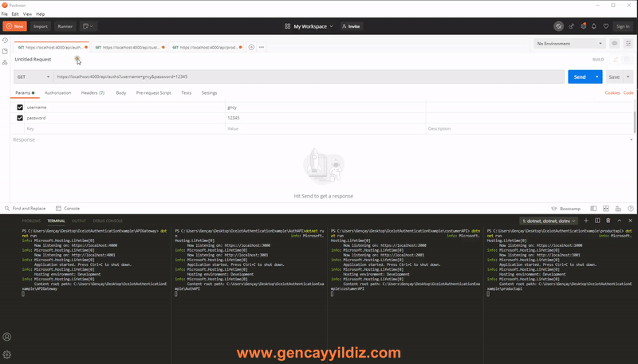Open the environment settings gear icon
Image resolution: width=638 pixels, height=364 pixels.
pos(628,44)
